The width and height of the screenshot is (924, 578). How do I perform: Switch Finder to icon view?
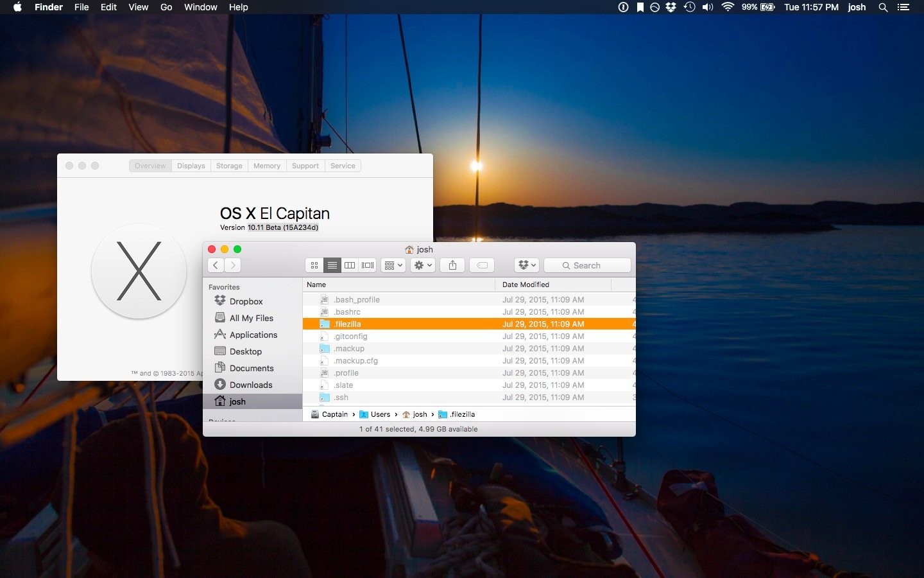[x=314, y=265]
